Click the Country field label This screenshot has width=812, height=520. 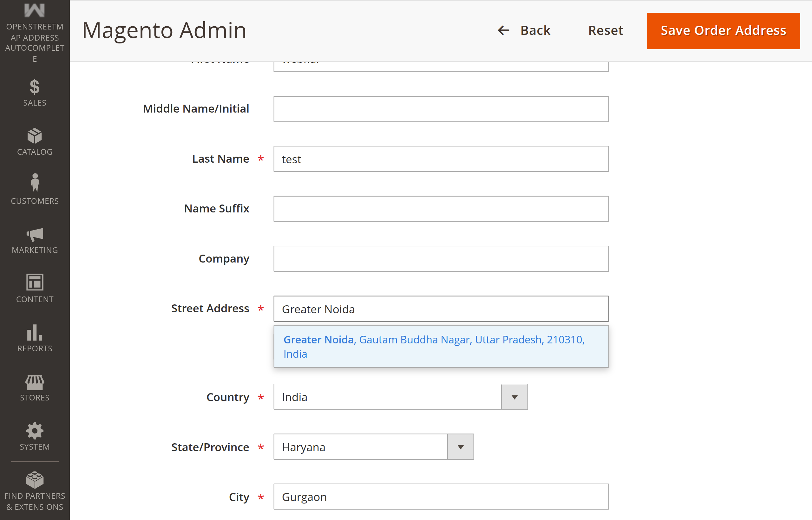point(228,397)
